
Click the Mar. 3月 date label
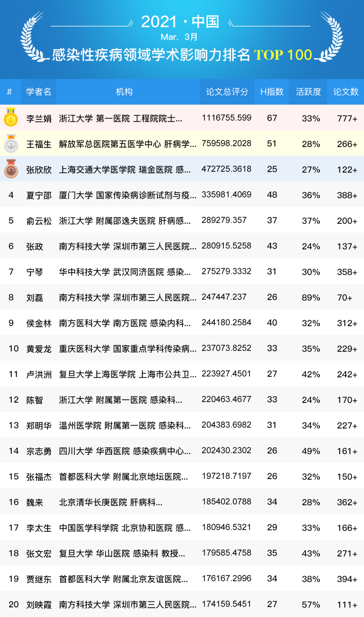[x=179, y=37]
